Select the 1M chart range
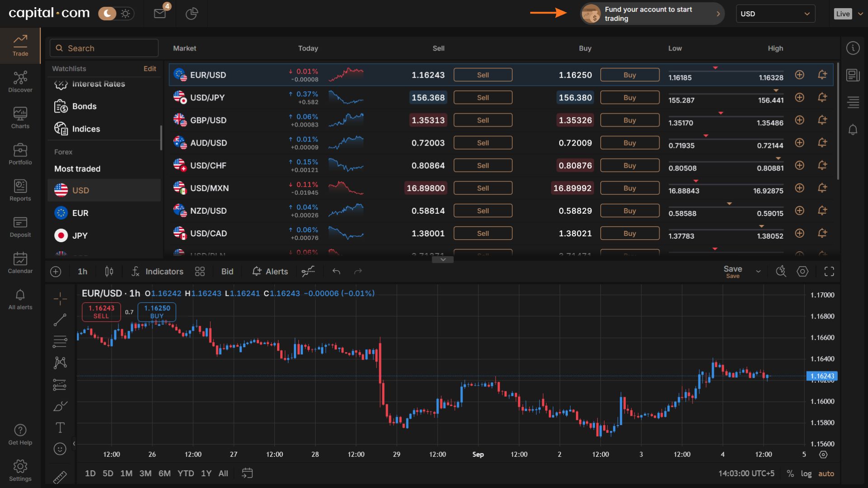Image resolution: width=868 pixels, height=488 pixels. [x=126, y=474]
